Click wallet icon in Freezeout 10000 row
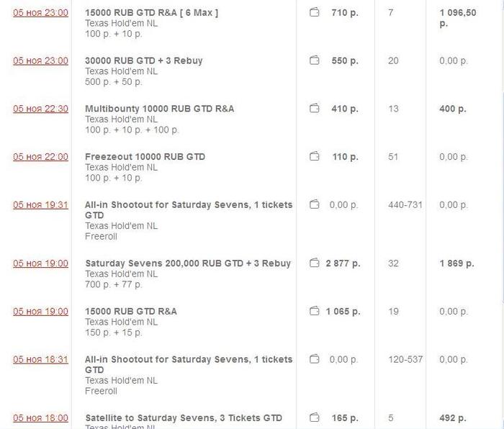Screen dimensions: 504x429 (314, 157)
